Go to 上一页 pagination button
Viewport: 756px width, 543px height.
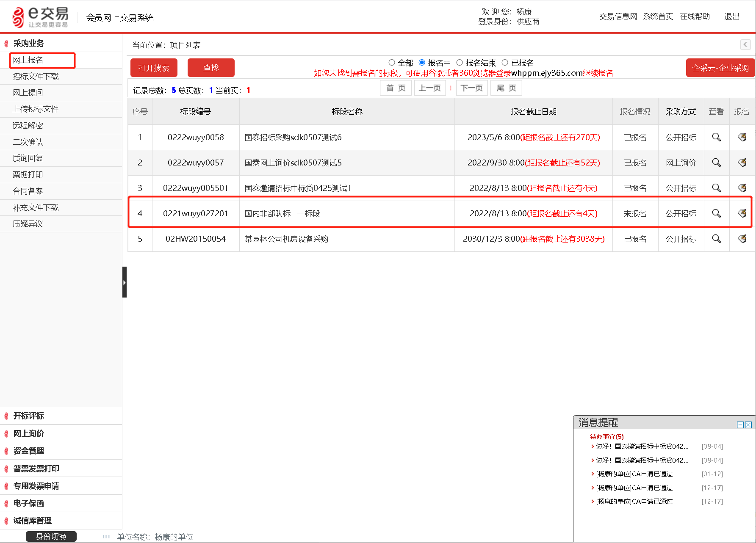[x=430, y=88]
